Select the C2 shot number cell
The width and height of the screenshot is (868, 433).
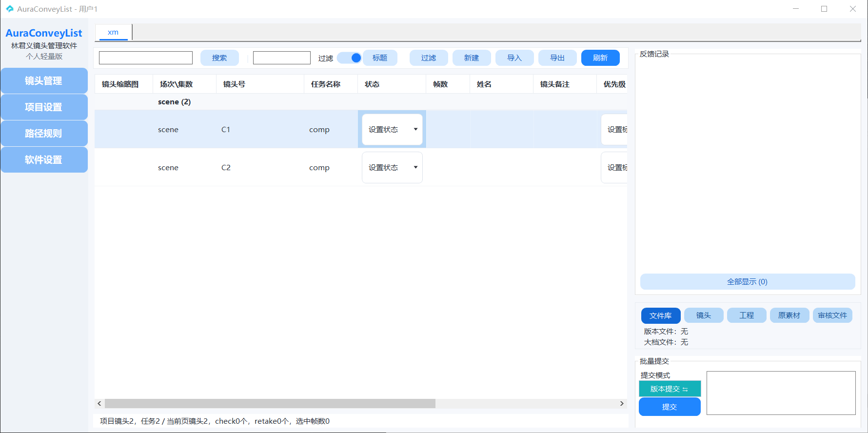point(260,167)
